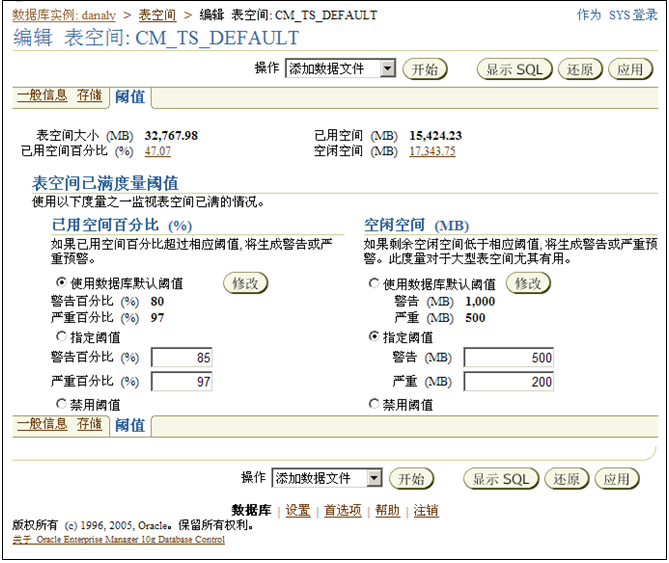Open the 47.07 used percent link
The width and height of the screenshot is (669, 563).
[x=157, y=151]
